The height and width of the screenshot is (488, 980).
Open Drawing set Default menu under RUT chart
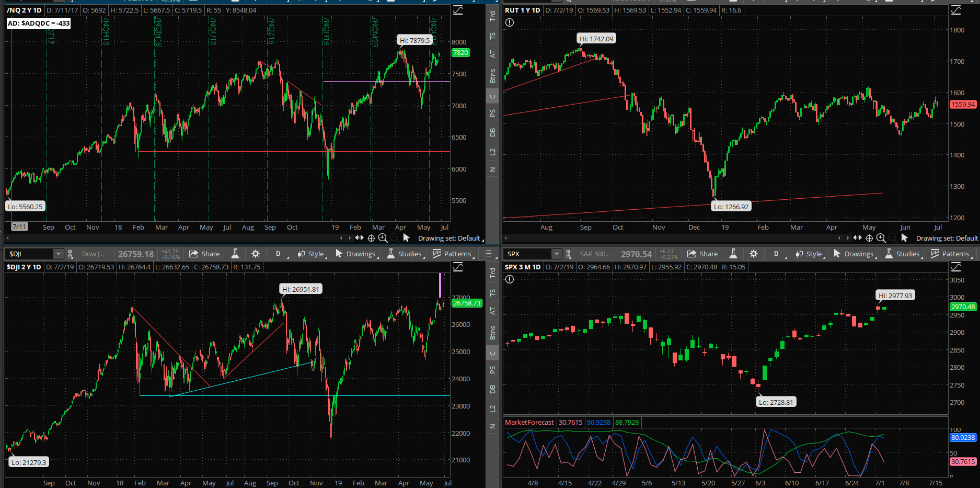click(947, 238)
